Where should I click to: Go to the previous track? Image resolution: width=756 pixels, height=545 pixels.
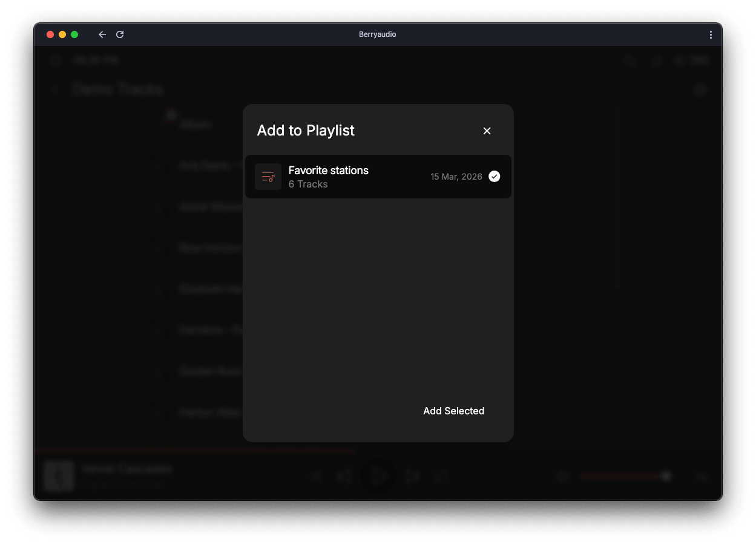(344, 477)
